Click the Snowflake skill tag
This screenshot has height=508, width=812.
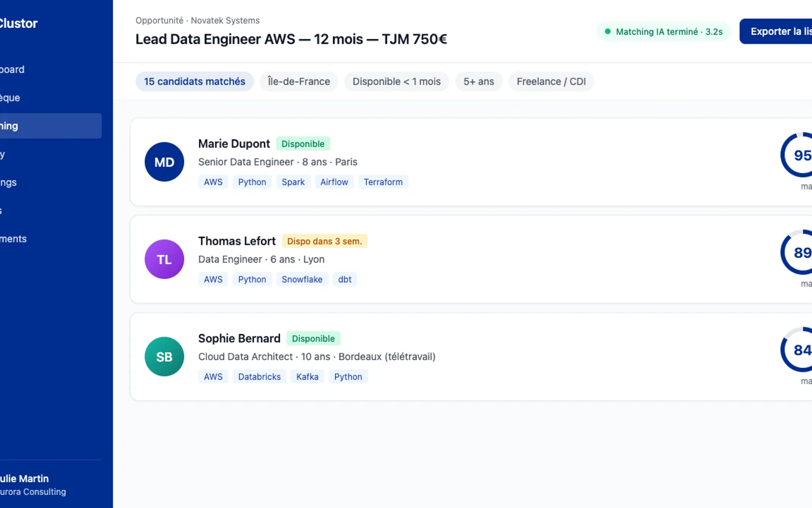[x=302, y=279]
